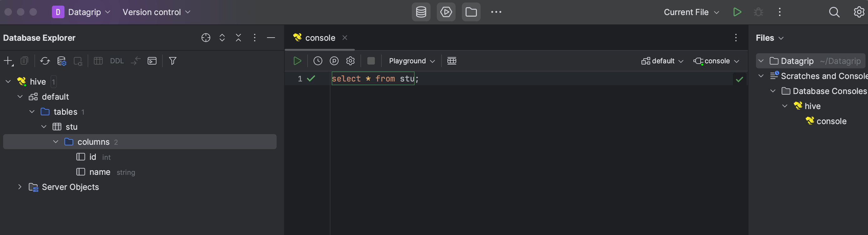Open query history clock icon
This screenshot has width=868, height=235.
pos(318,61)
